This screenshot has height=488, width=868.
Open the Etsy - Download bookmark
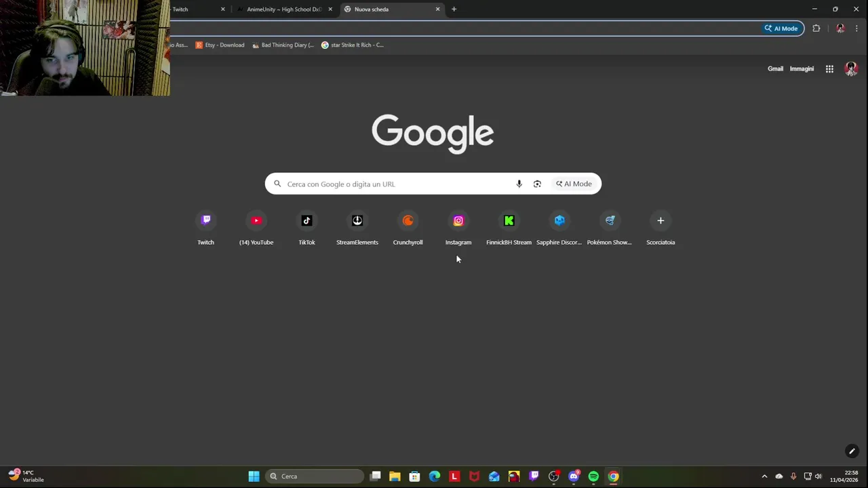[x=220, y=45]
